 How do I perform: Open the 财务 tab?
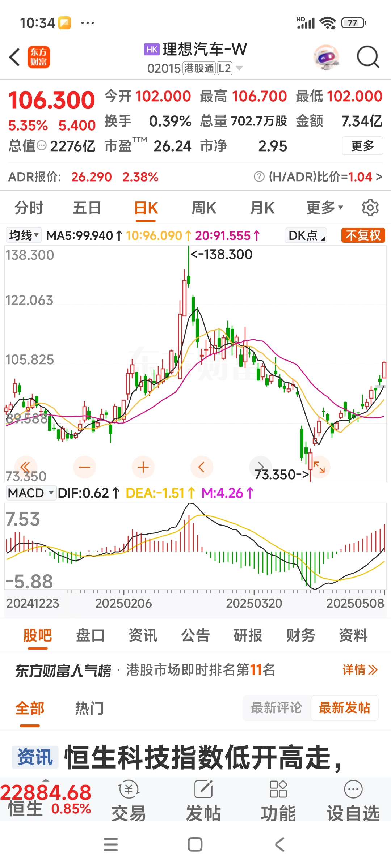(x=300, y=635)
